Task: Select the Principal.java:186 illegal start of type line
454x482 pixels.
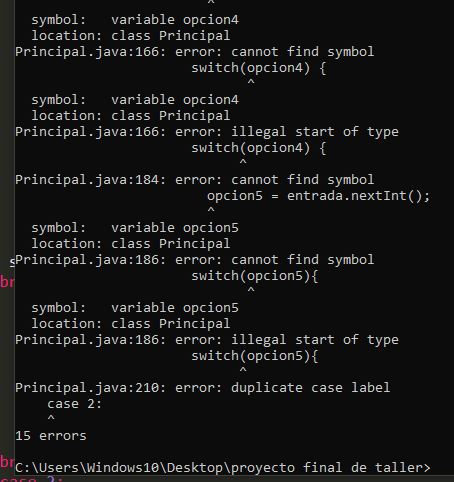Action: 207,340
